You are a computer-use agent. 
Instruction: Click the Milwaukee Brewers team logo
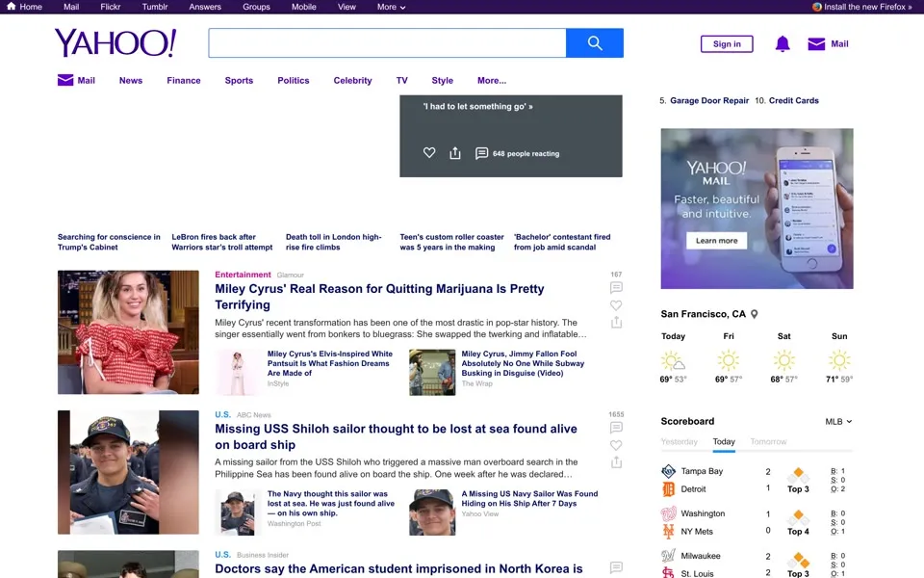[x=668, y=556]
